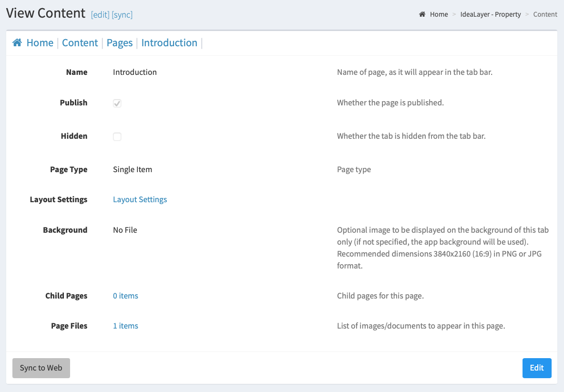The width and height of the screenshot is (564, 392).
Task: Go to Content in the blue breadcrumb
Action: pyautogui.click(x=80, y=43)
